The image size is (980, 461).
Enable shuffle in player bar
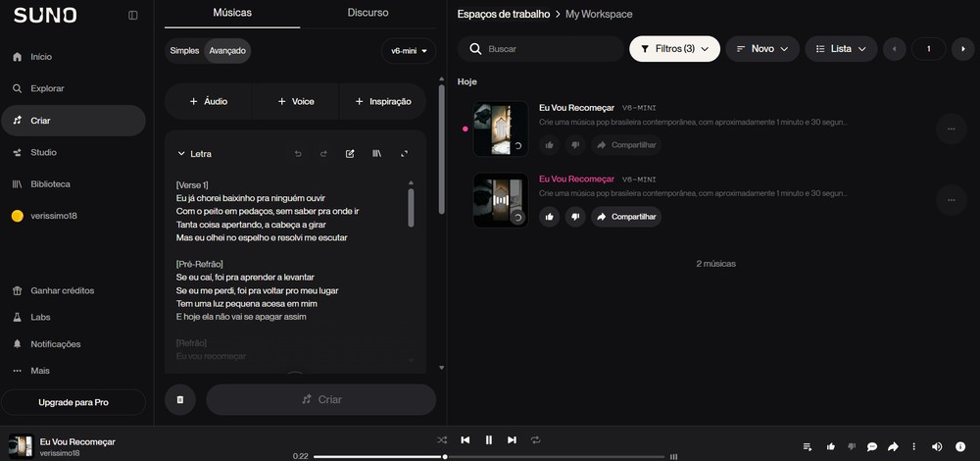442,439
